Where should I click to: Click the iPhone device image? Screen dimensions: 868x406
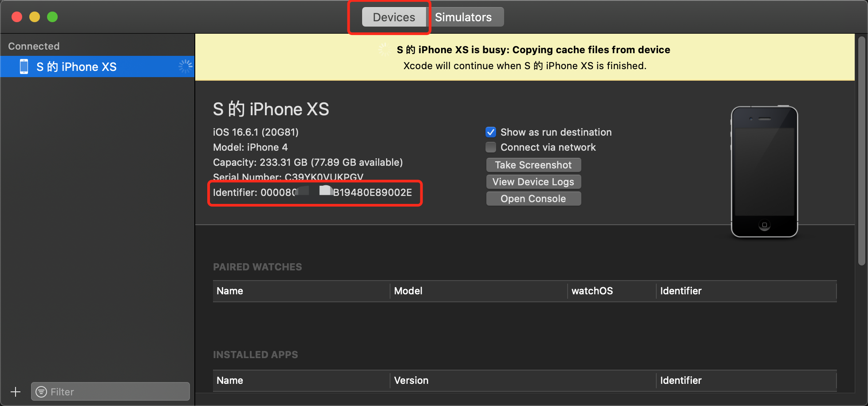pyautogui.click(x=764, y=172)
